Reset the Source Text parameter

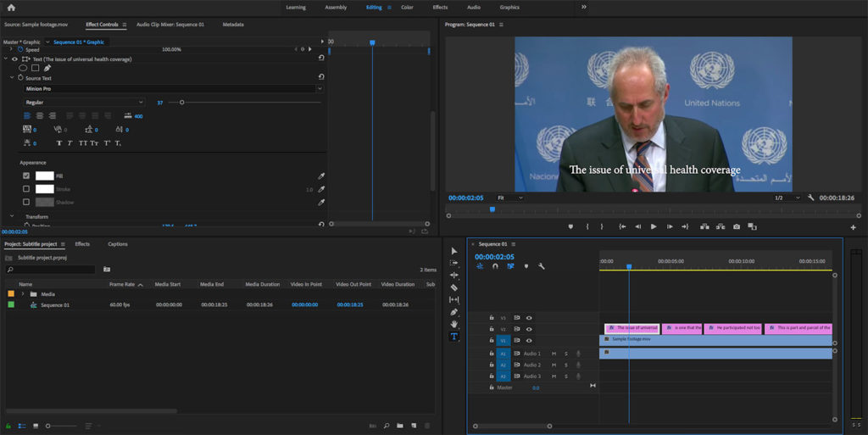click(321, 77)
